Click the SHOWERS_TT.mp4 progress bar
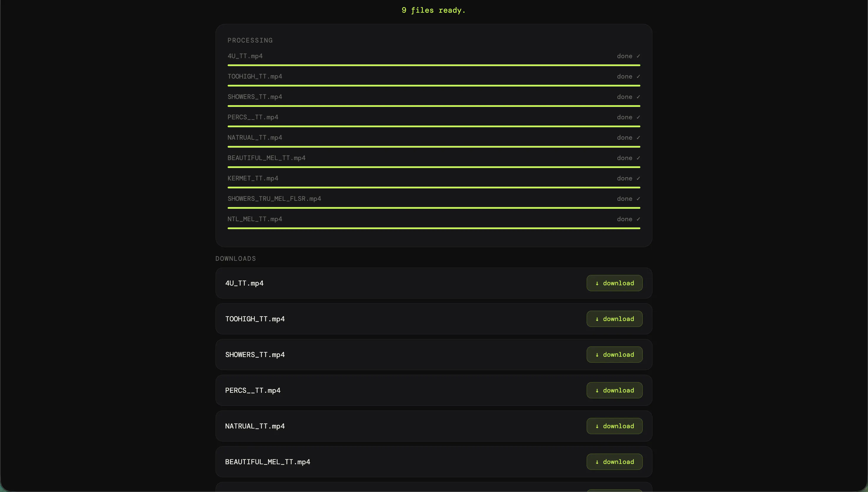 pyautogui.click(x=434, y=106)
